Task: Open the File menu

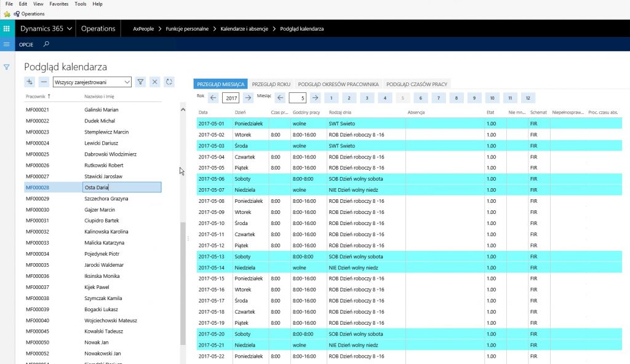Action: pos(9,4)
